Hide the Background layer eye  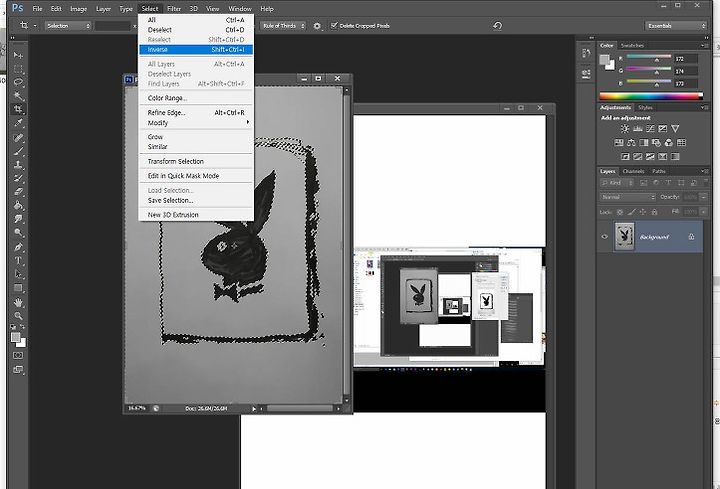605,237
